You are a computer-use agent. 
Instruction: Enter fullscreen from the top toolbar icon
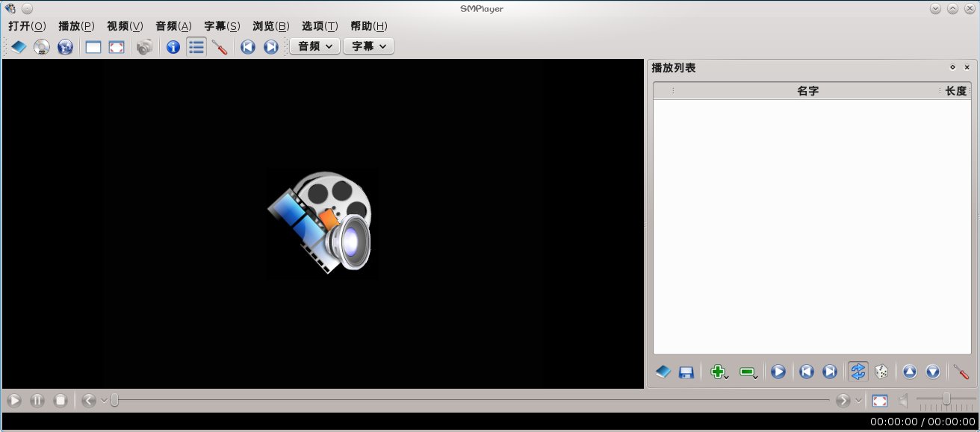(117, 47)
